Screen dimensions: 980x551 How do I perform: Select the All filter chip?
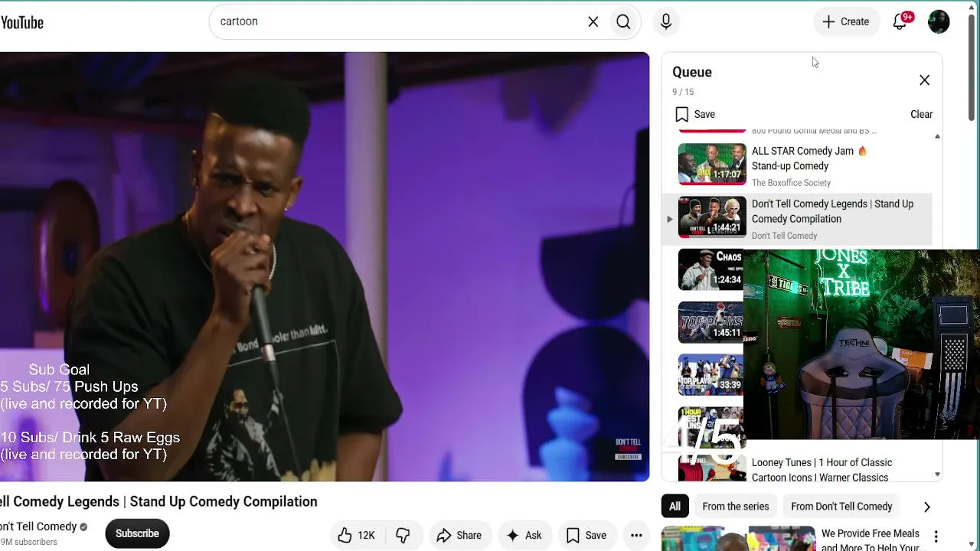point(675,507)
